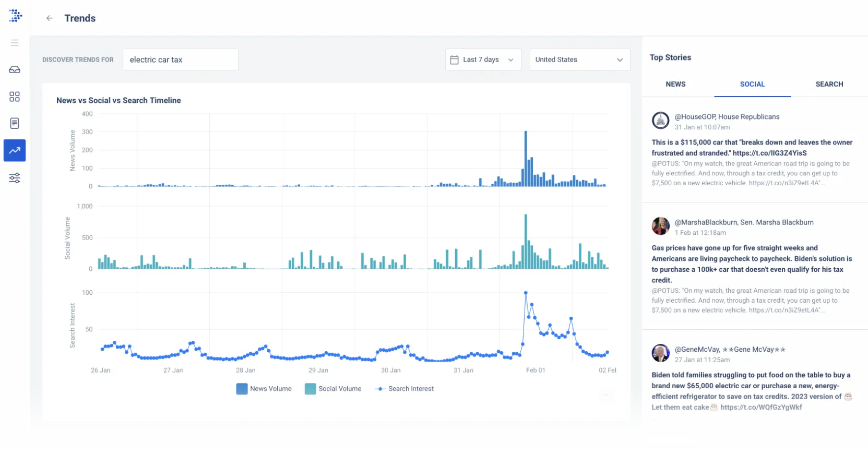
Task: Select the SOCIAL stories tab
Action: click(x=752, y=84)
